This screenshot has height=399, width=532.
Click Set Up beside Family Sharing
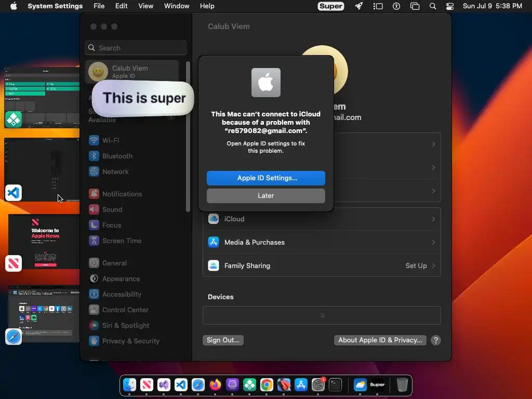416,265
